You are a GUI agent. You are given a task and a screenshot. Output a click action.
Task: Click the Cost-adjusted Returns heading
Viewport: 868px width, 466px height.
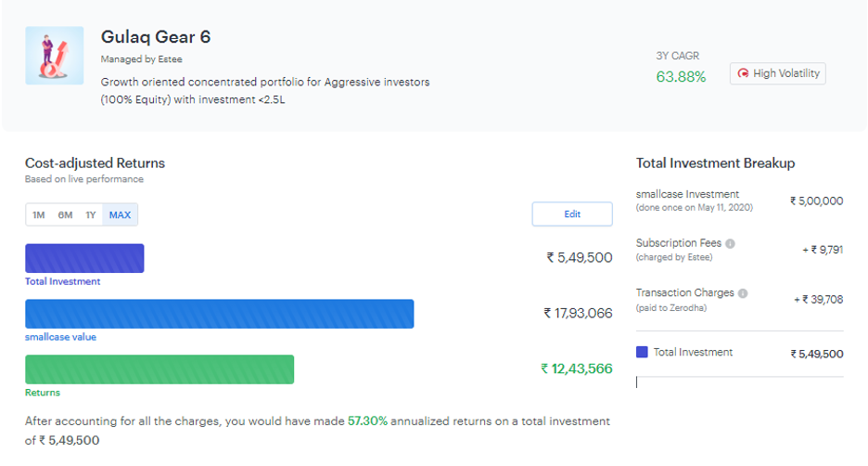pyautogui.click(x=95, y=162)
